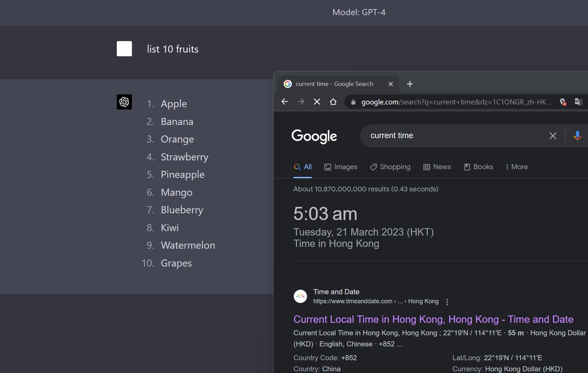The image size is (588, 373).
Task: Open options for Time and Date result
Action: tap(447, 302)
